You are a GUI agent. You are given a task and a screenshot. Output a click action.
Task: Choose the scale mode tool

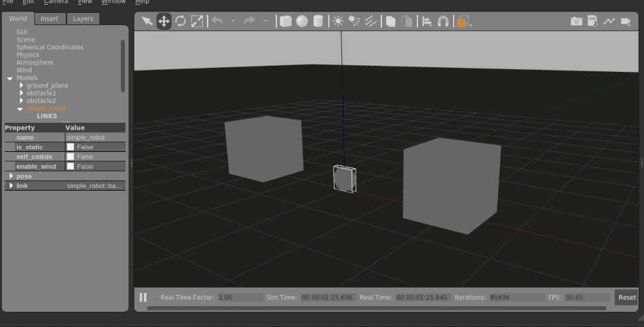[x=197, y=21]
